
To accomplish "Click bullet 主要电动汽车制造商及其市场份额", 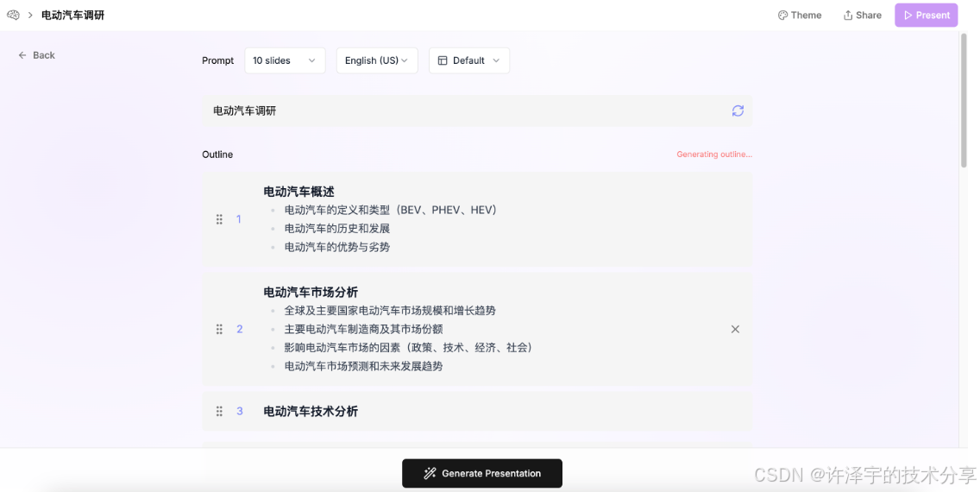I will pyautogui.click(x=363, y=330).
